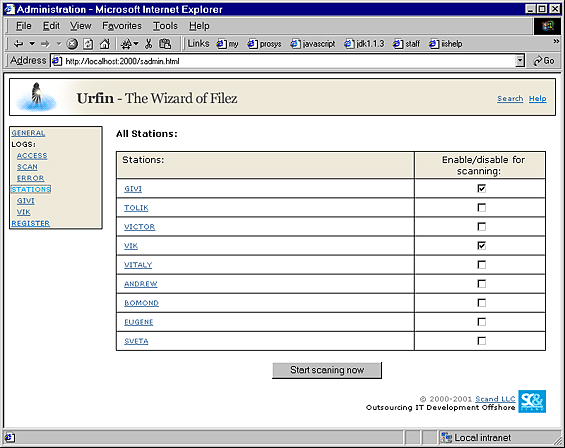
Task: Expand the Address bar dropdown arrow
Action: (x=520, y=61)
